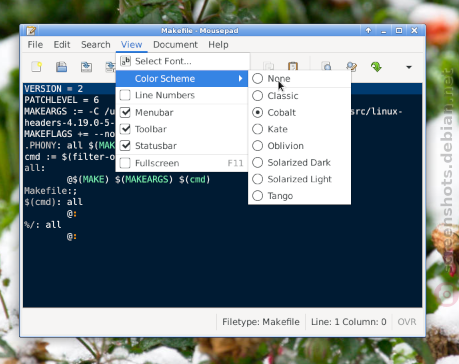Image resolution: width=459 pixels, height=364 pixels.
Task: Select the None color scheme
Action: [x=299, y=79]
